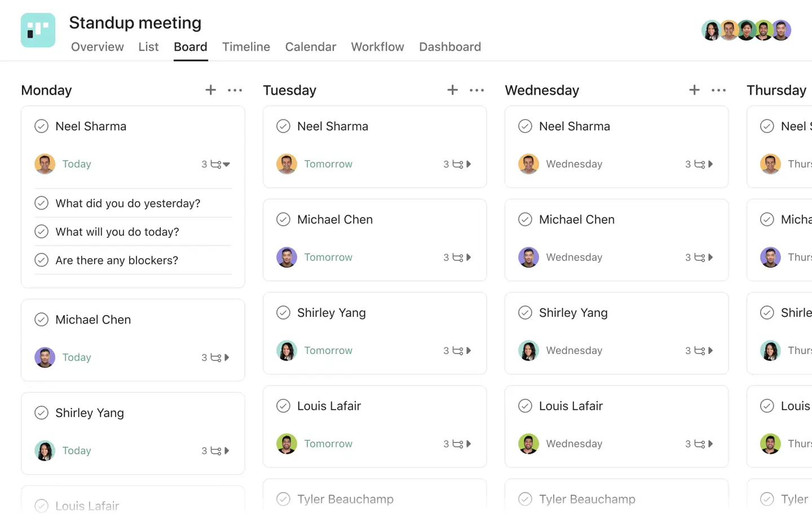Click the subtask icon on Tuesday's Michael Chen card
This screenshot has height=518, width=812.
(457, 257)
